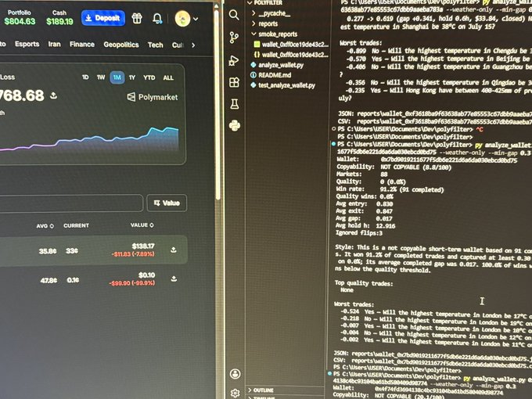Click the CURRENT column header

point(77,225)
